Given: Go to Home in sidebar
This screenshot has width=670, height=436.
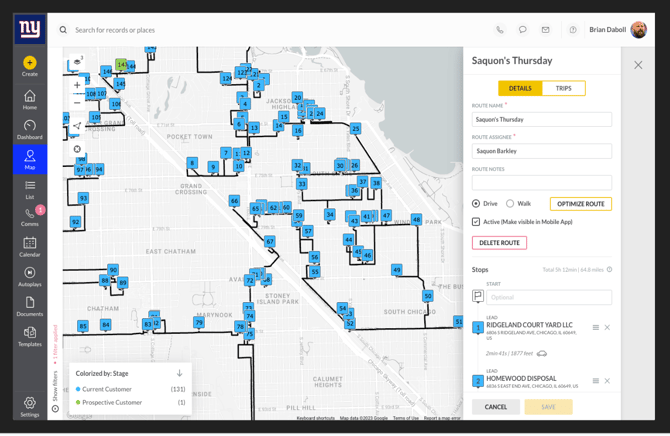Looking at the screenshot, I should (x=29, y=100).
